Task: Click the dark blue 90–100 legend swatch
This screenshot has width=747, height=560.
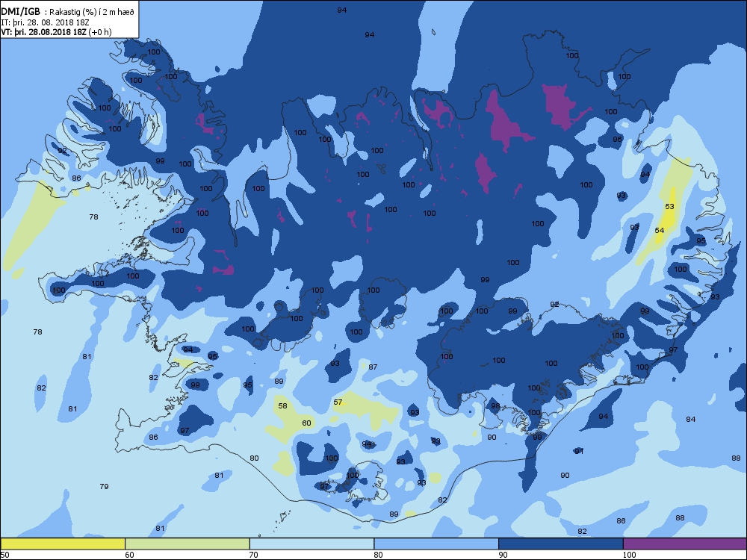Action: click(561, 544)
